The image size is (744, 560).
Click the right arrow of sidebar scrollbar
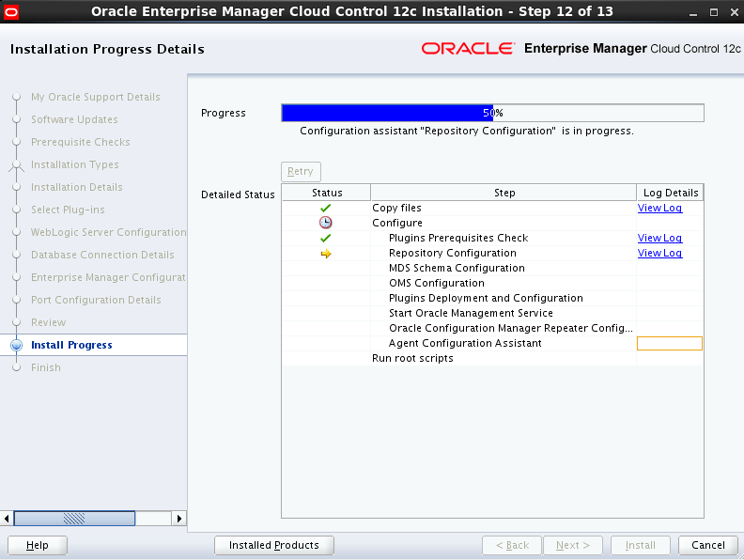[178, 519]
